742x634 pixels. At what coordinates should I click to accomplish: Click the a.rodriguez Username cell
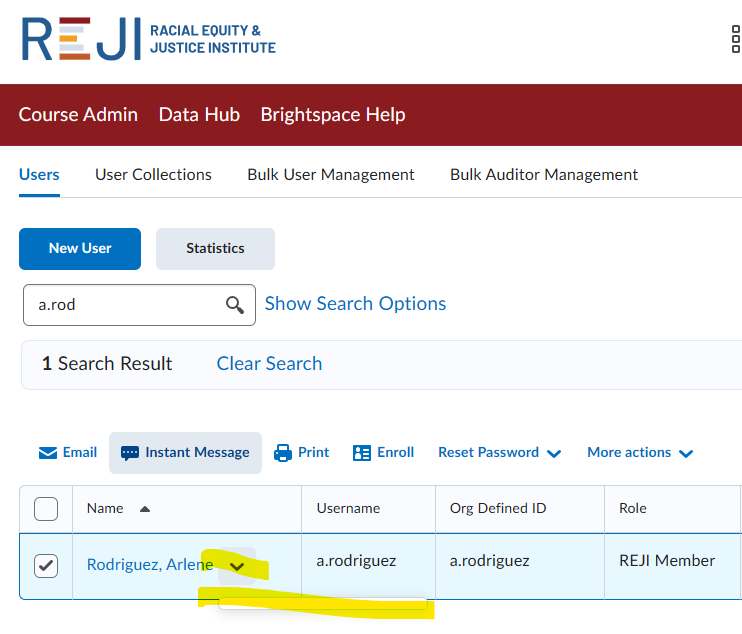[x=356, y=561]
